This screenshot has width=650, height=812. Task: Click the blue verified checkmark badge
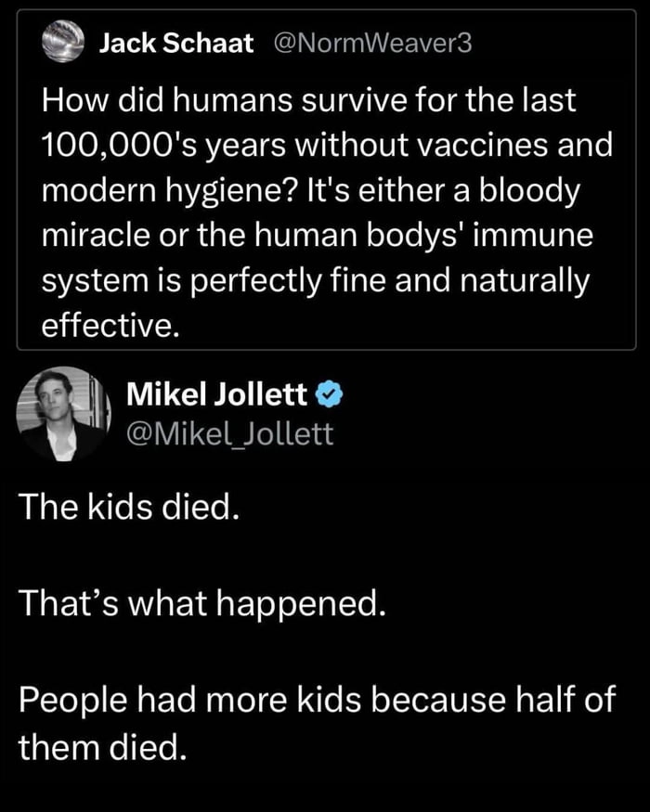pos(329,396)
